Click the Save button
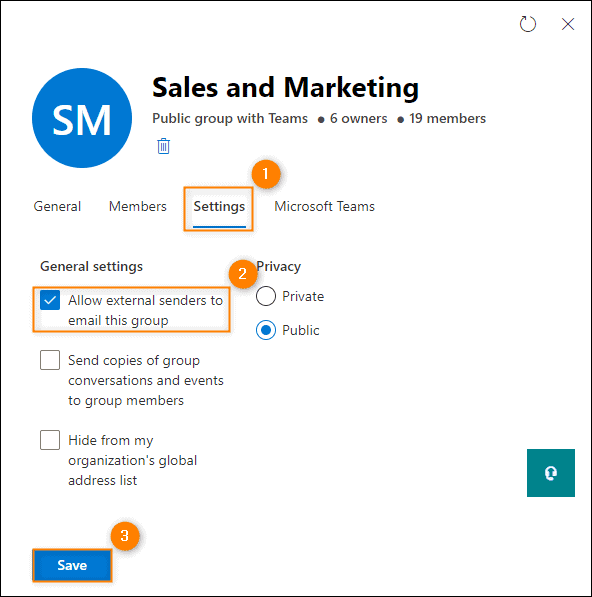The width and height of the screenshot is (592, 597). 72,565
